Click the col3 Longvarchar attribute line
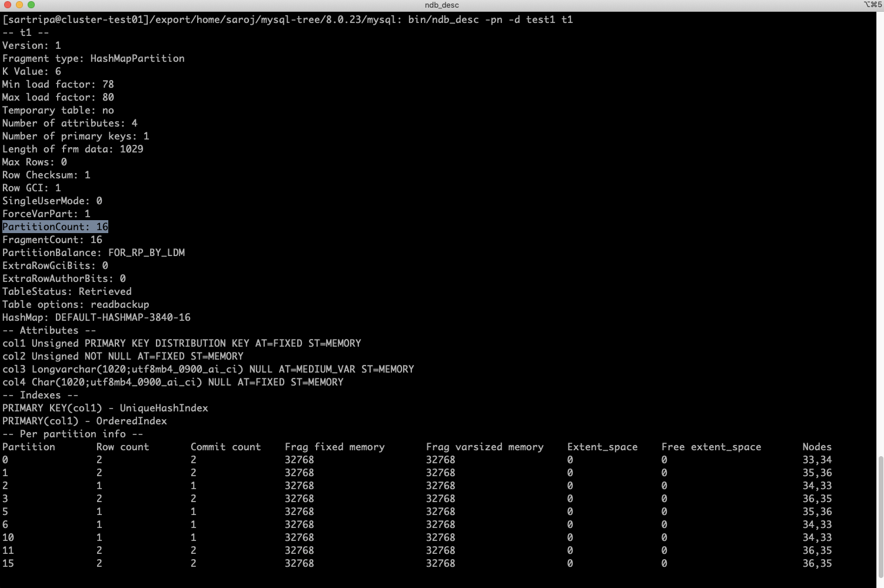Viewport: 884px width, 588px height. click(208, 369)
